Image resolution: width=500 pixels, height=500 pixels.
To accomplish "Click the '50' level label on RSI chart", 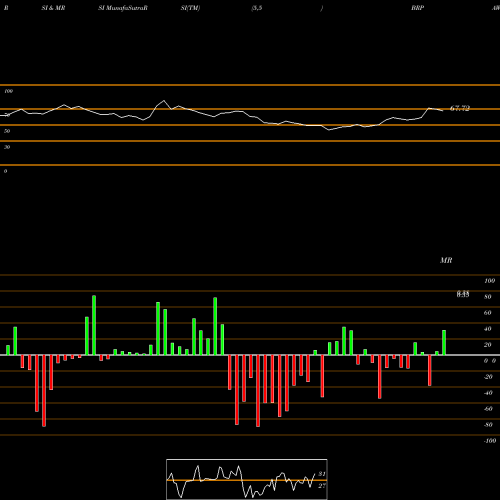I will pyautogui.click(x=7, y=131).
